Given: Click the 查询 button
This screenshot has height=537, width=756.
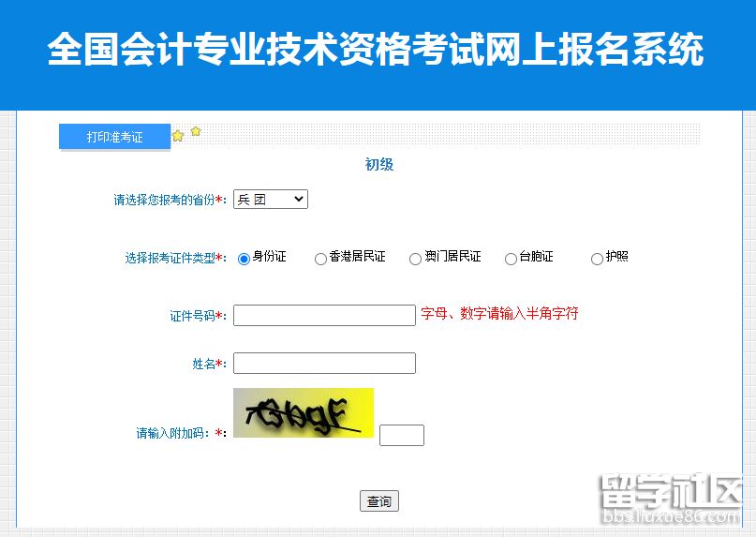Looking at the screenshot, I should (379, 501).
